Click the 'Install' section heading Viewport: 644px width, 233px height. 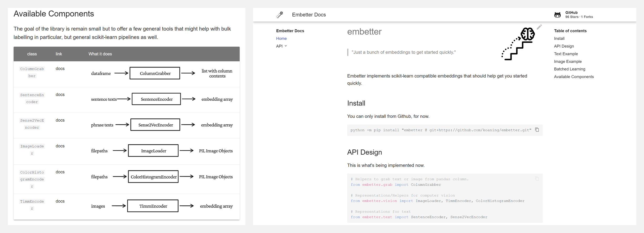tap(356, 103)
